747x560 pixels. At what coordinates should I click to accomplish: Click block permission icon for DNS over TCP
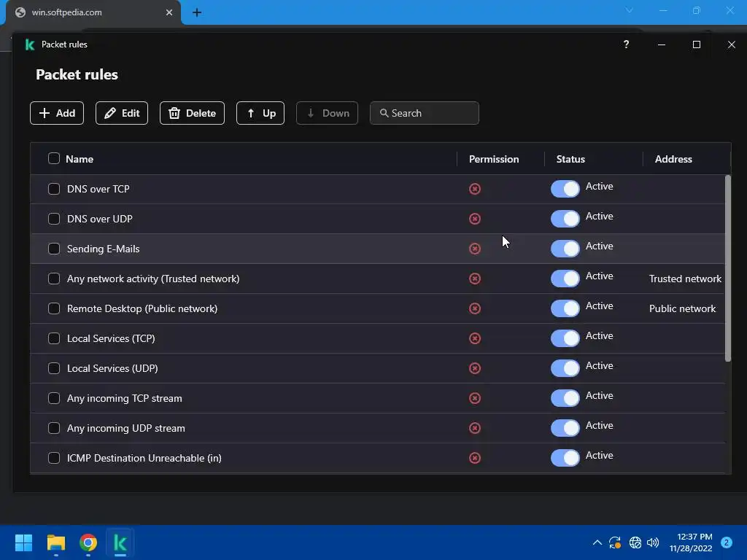[x=474, y=189]
